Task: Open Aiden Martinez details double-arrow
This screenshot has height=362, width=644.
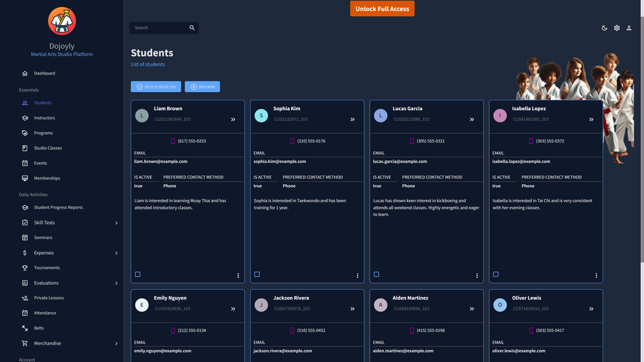Action: [x=472, y=309]
